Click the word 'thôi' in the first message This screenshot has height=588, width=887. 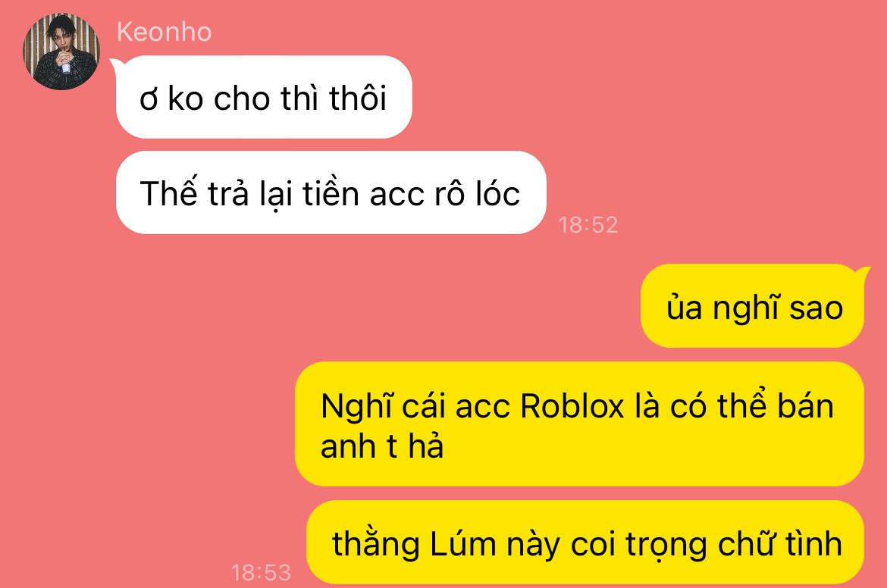358,98
